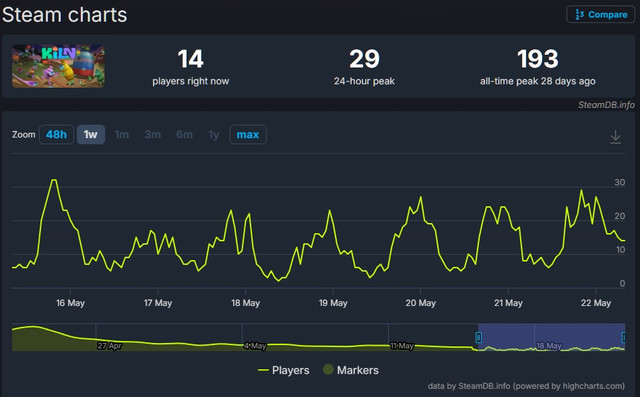
Task: Grab the left navigator range handle
Action: coord(478,337)
